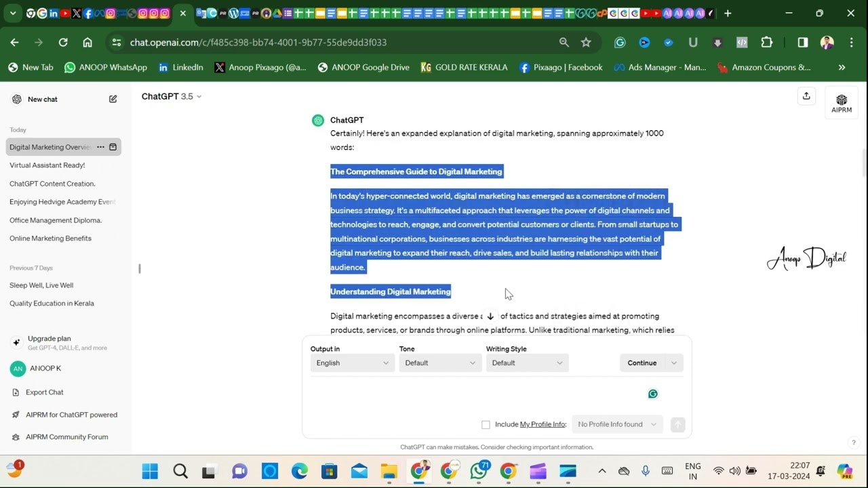868x488 pixels.
Task: Archive the Digital Marketing Overview chat
Action: click(x=113, y=147)
